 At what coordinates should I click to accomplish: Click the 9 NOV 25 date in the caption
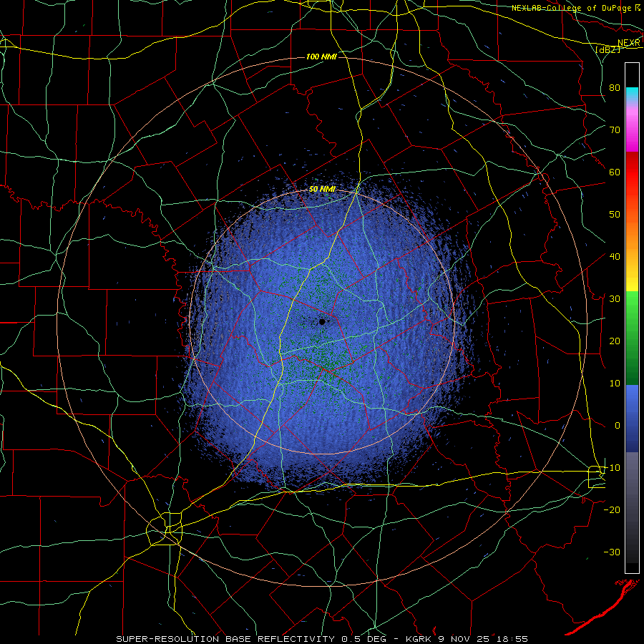(x=463, y=639)
